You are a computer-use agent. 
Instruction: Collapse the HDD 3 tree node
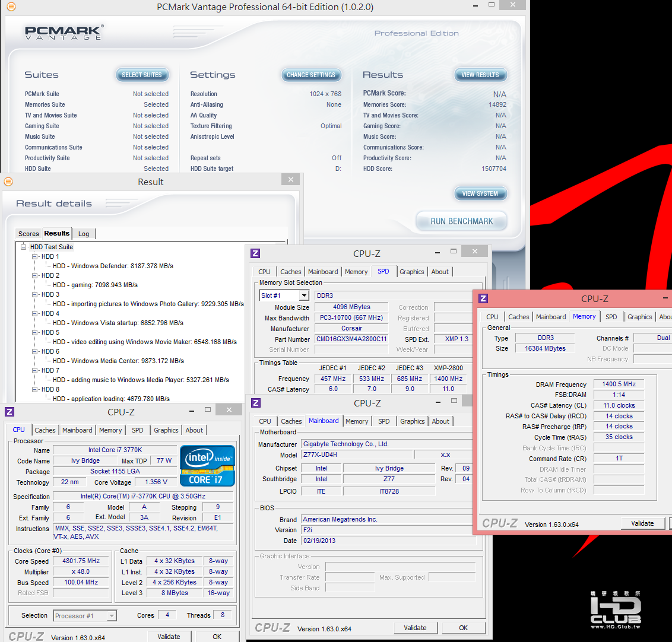(x=34, y=294)
